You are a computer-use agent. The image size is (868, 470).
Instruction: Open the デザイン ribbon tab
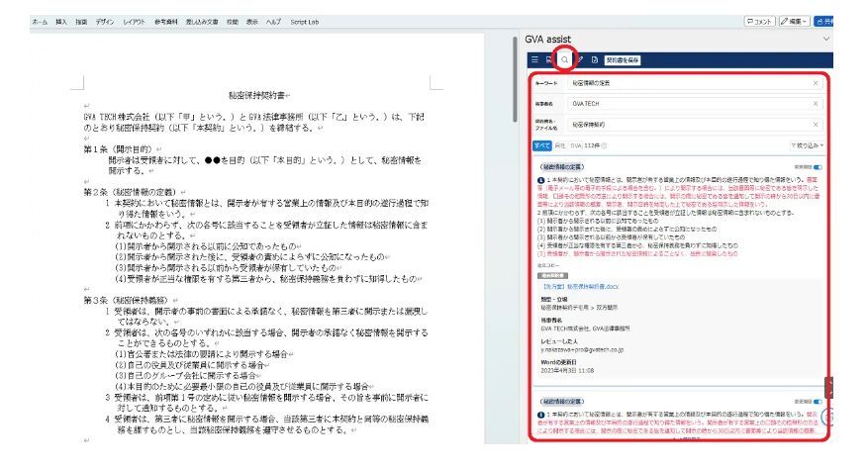pos(105,22)
